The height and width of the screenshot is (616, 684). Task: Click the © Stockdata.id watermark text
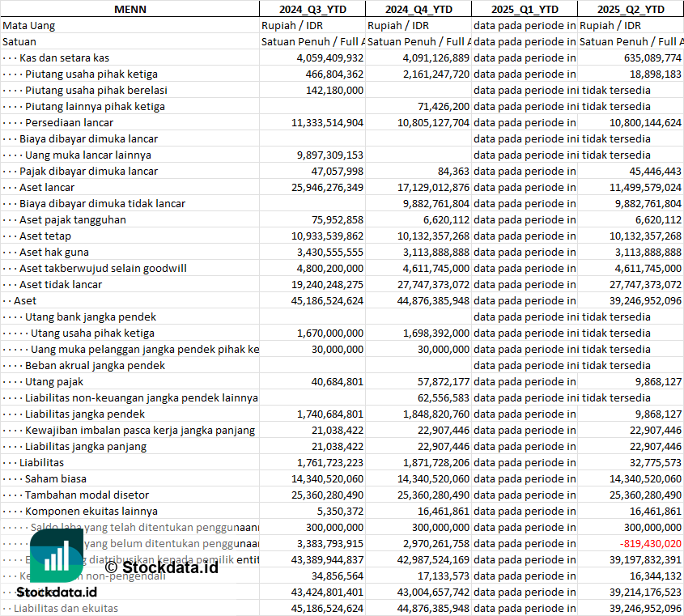coord(160,567)
